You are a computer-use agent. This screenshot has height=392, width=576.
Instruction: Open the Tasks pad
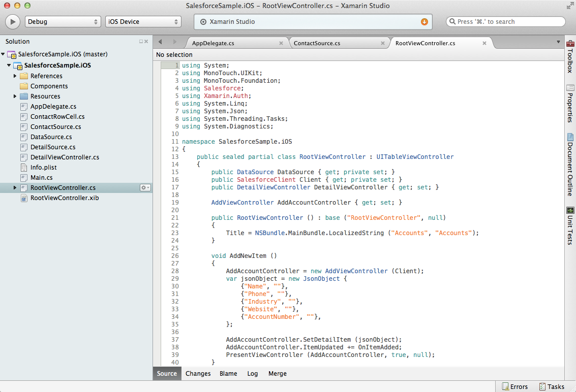[x=552, y=386]
